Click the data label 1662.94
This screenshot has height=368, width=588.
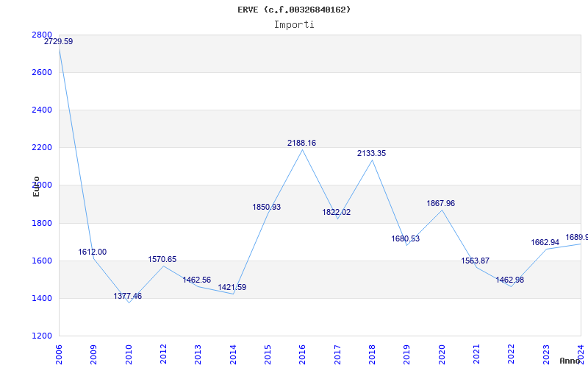tap(545, 242)
